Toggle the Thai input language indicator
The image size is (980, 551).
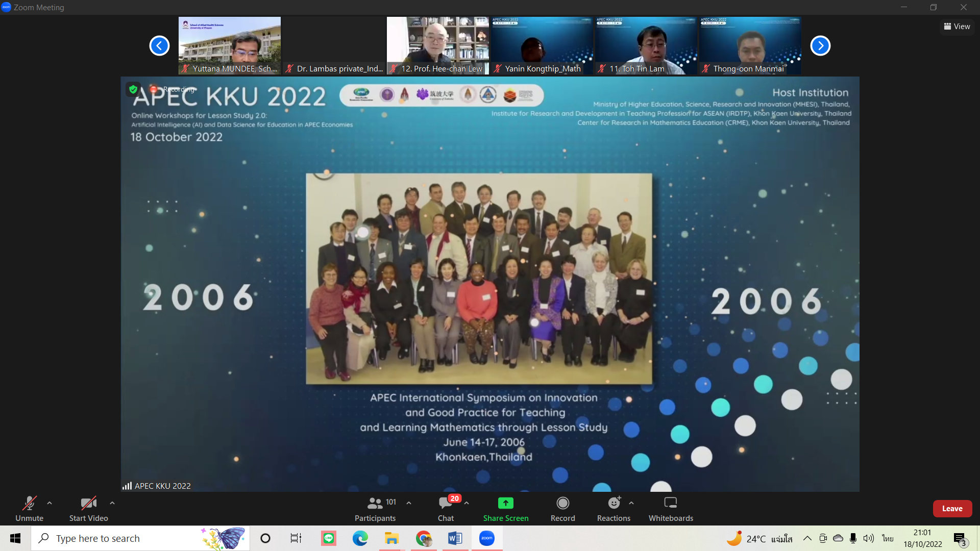pos(888,538)
